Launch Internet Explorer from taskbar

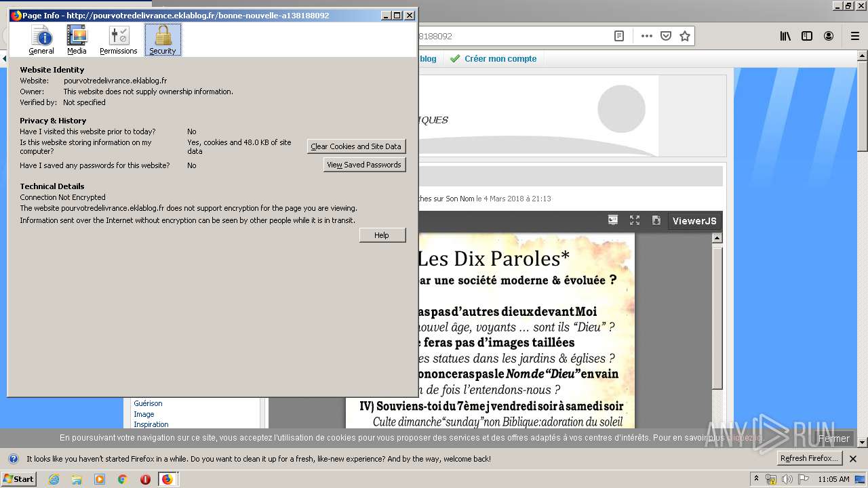pos(54,479)
